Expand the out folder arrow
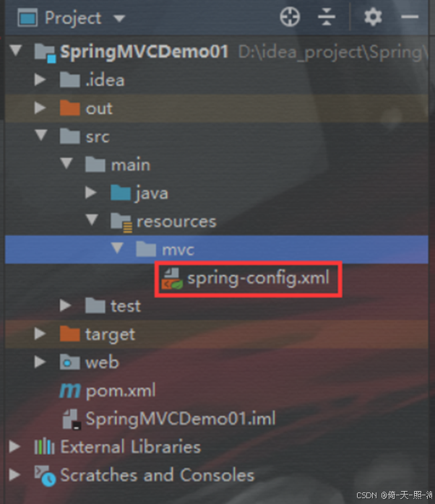This screenshot has height=504, width=435. click(40, 108)
